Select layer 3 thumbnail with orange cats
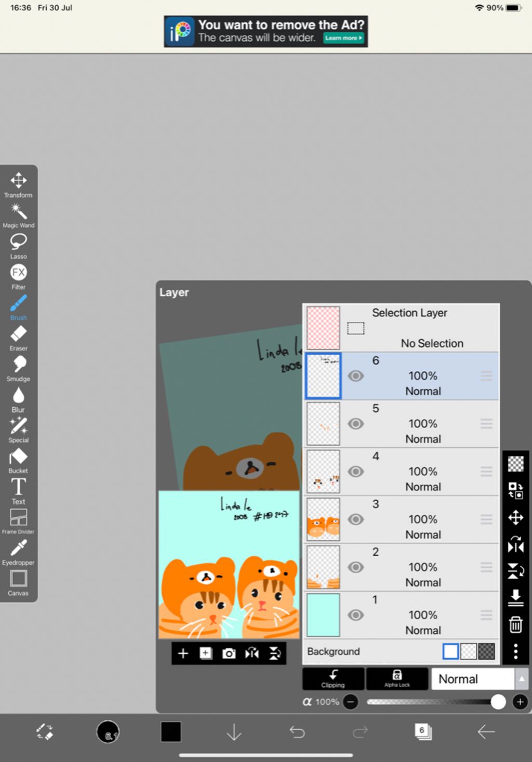The height and width of the screenshot is (762, 532). click(323, 519)
